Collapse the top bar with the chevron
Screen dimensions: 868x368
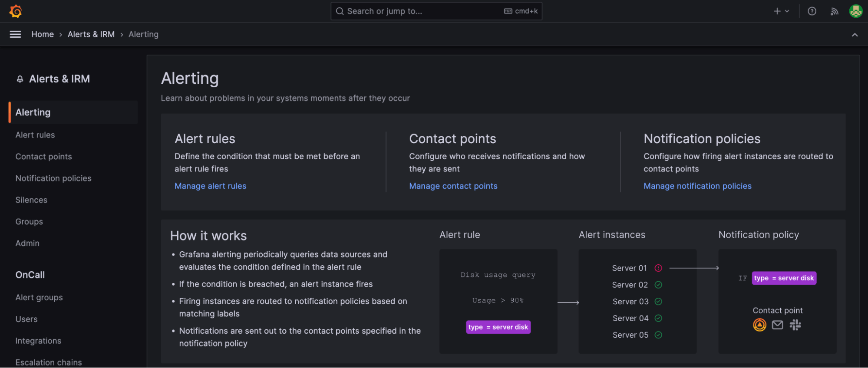point(855,35)
